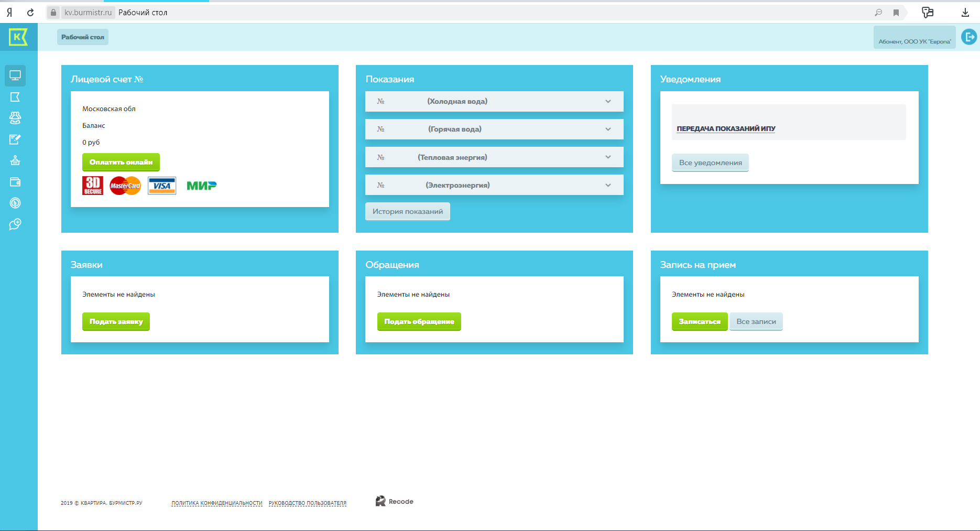Click the reception desk sidebar icon

pyautogui.click(x=15, y=160)
